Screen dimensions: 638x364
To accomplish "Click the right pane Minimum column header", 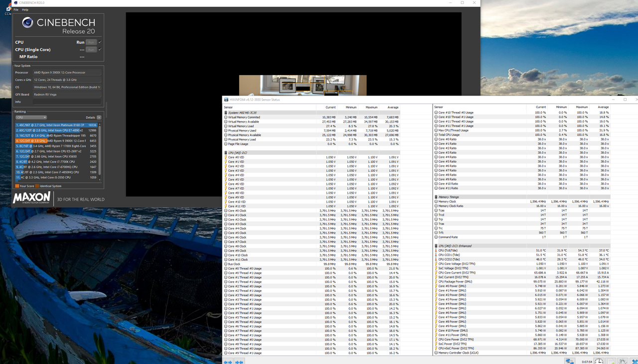I will coord(558,107).
